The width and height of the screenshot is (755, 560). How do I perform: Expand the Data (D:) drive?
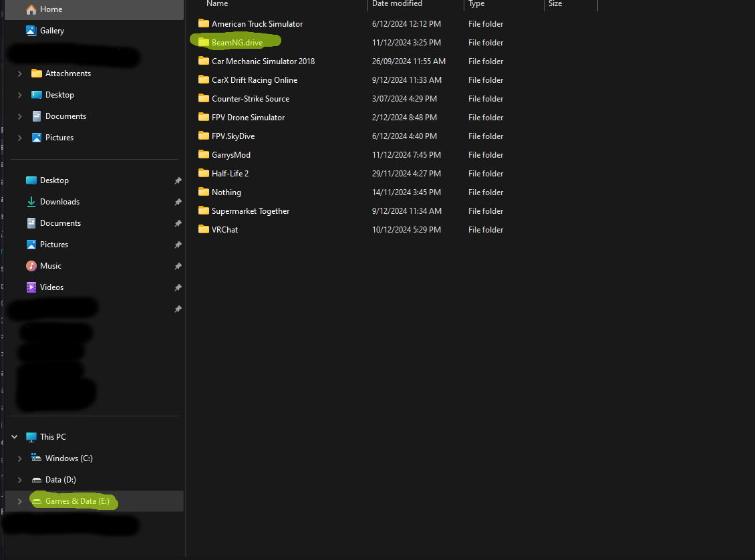[x=20, y=480]
